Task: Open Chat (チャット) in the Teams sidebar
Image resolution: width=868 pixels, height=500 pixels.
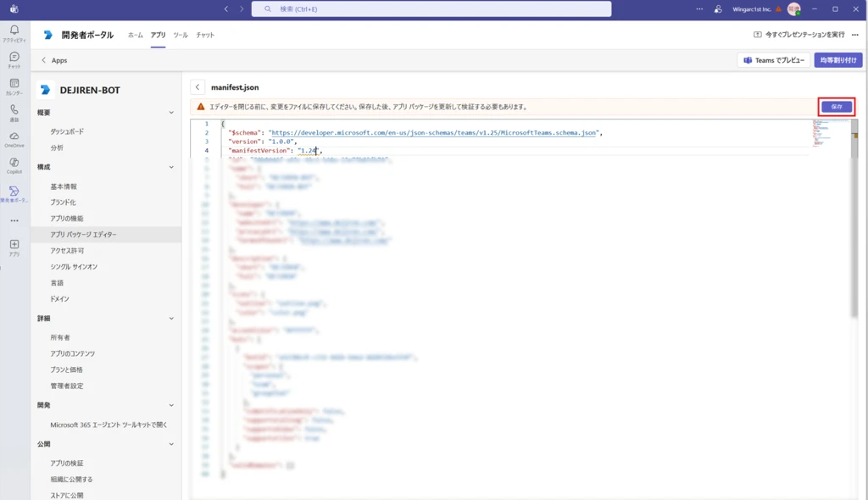Action: coord(14,57)
